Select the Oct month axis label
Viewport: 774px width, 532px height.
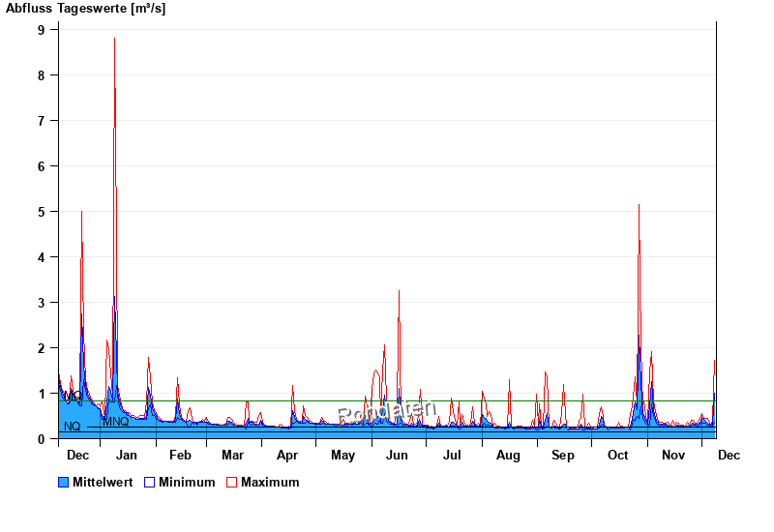(x=618, y=456)
